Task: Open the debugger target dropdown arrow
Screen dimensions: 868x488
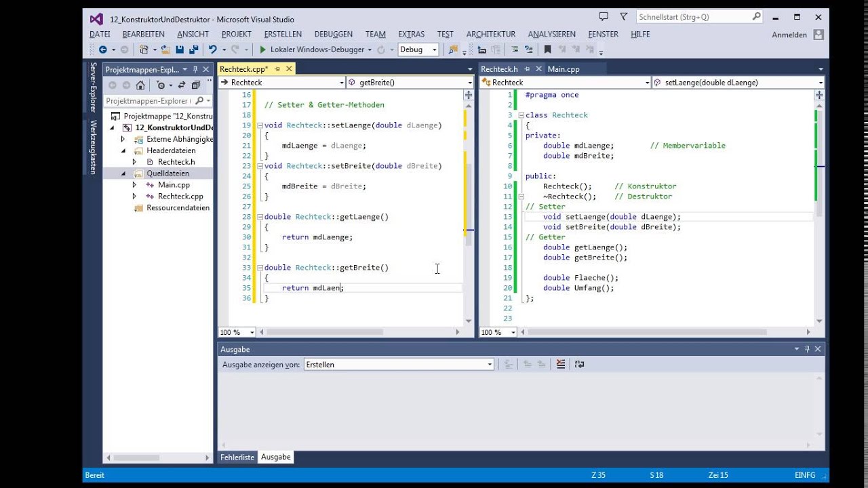Action: pos(370,49)
